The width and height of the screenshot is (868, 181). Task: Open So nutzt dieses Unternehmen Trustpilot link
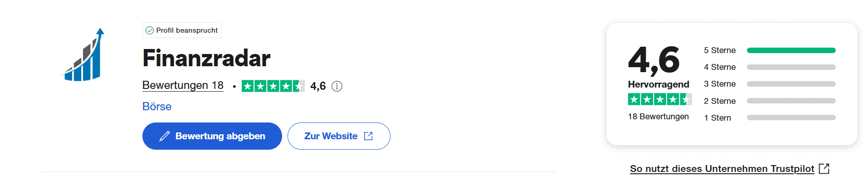722,169
